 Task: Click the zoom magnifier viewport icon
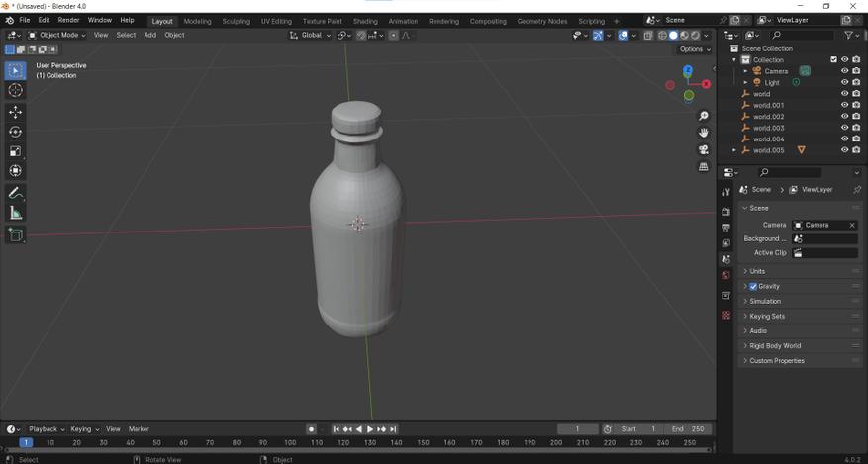coord(704,116)
